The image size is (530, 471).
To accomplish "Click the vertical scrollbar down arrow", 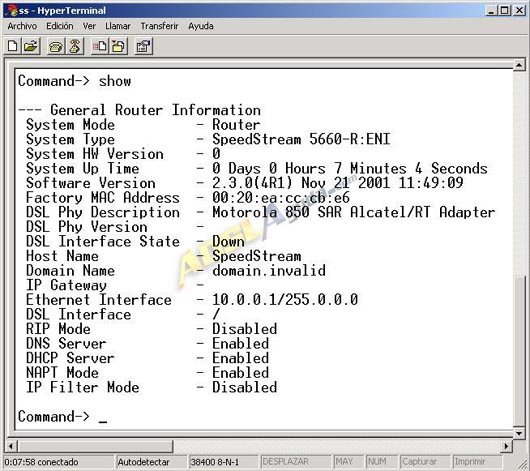I will click(x=519, y=433).
